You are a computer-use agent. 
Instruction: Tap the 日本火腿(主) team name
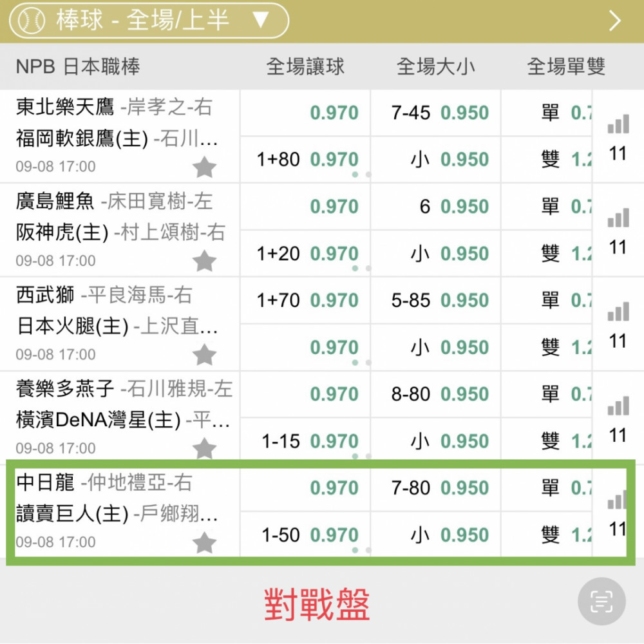click(x=72, y=327)
